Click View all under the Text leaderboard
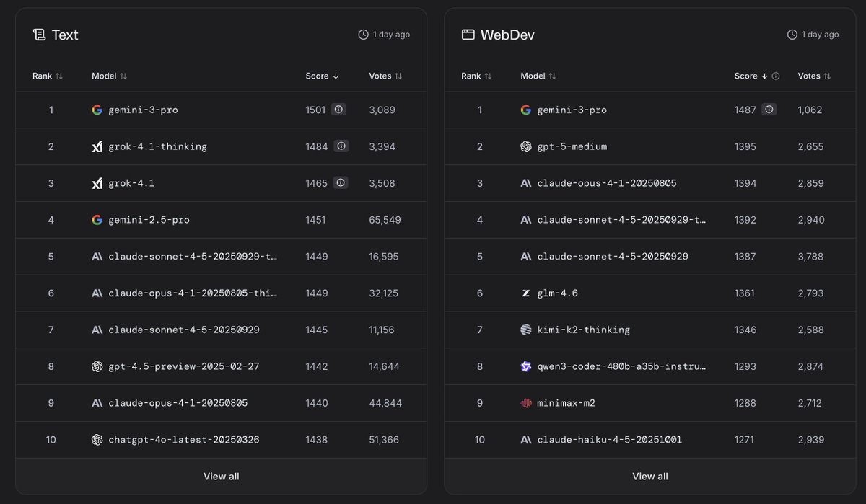The height and width of the screenshot is (504, 866). pos(221,476)
